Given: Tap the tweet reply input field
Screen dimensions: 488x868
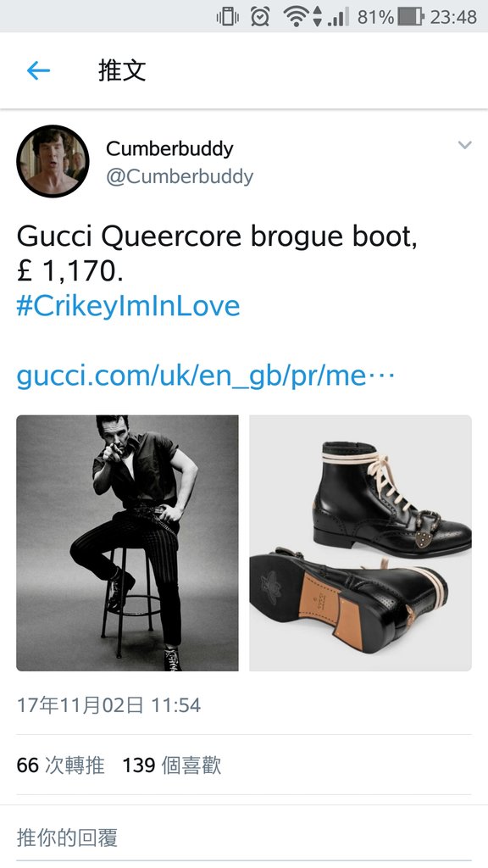Looking at the screenshot, I should (244, 837).
